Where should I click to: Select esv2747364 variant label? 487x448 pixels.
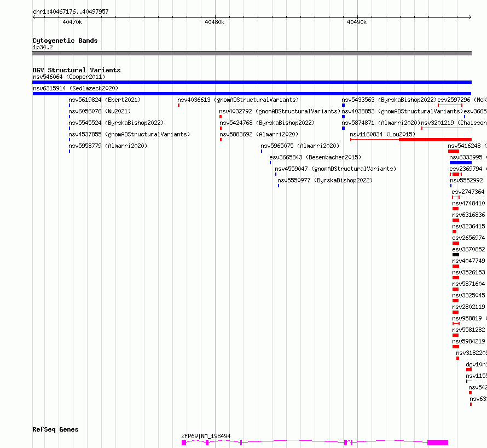point(468,192)
